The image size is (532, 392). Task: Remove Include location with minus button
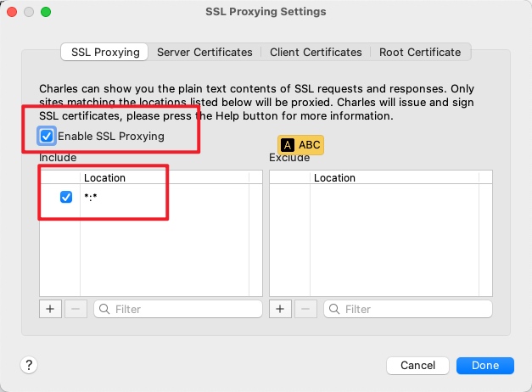[x=76, y=309]
